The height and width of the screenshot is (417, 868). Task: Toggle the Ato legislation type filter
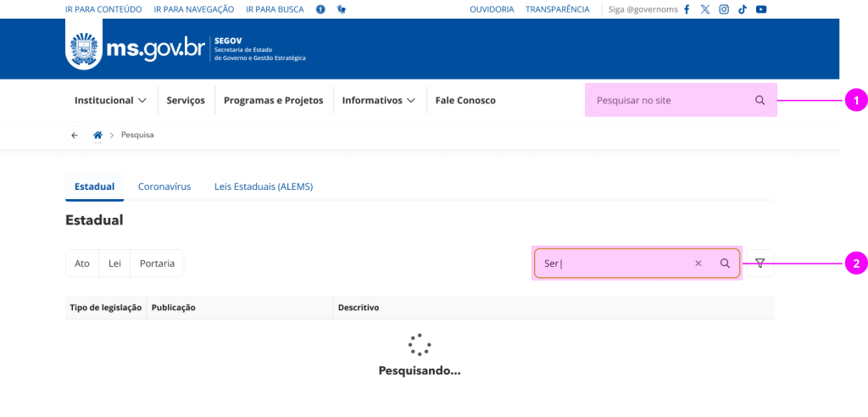[x=82, y=264]
